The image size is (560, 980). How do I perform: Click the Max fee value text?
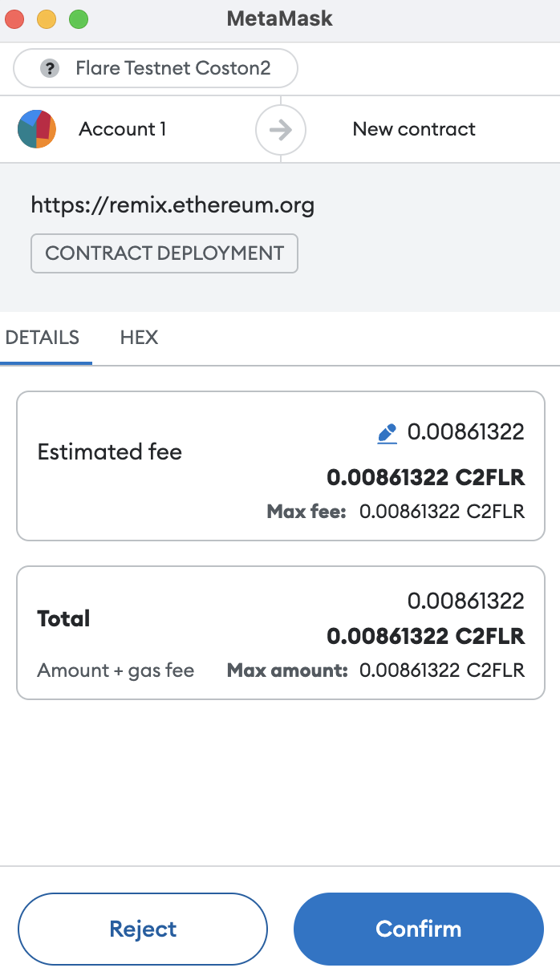pyautogui.click(x=441, y=512)
